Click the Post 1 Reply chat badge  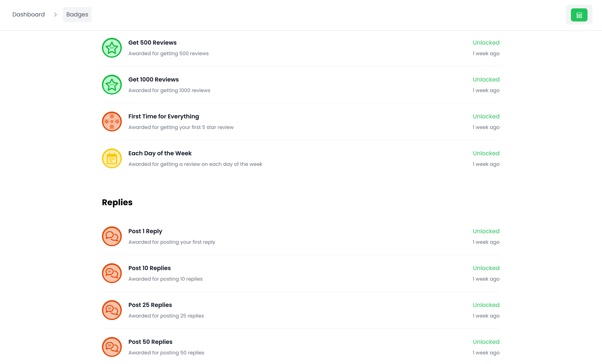[x=112, y=236]
